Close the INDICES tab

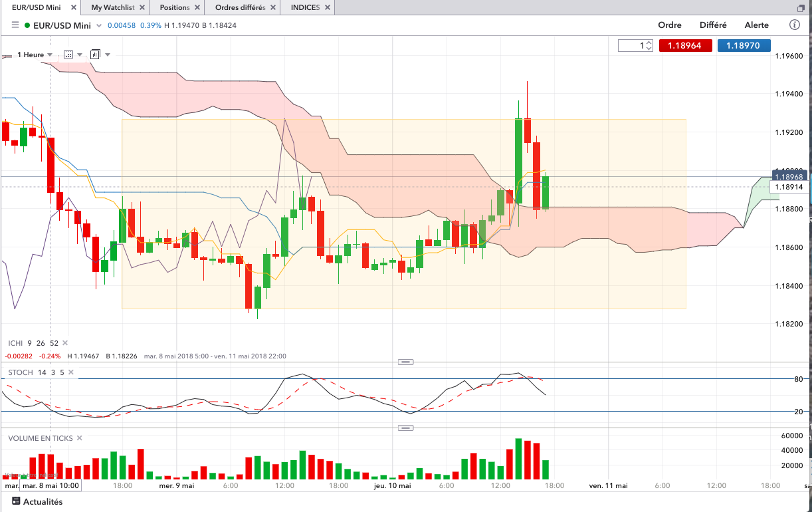(327, 8)
